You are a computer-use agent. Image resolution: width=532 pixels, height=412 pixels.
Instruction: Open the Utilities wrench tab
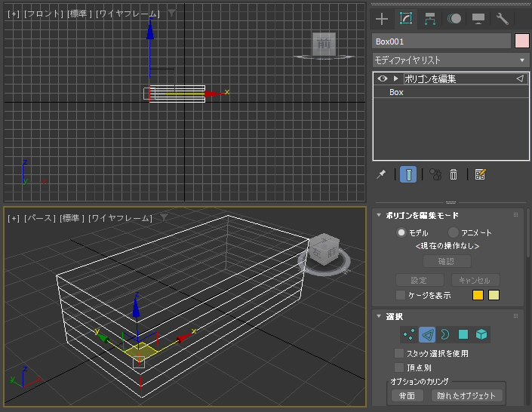point(502,19)
